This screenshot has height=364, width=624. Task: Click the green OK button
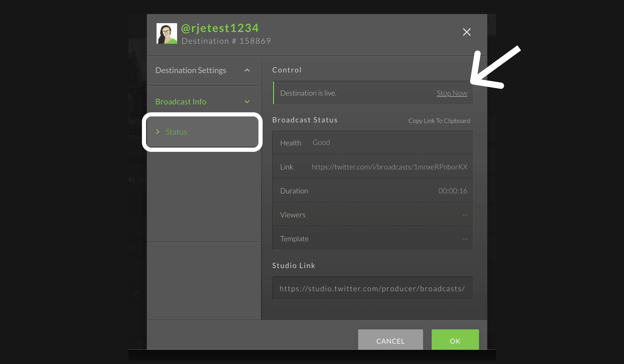(455, 340)
